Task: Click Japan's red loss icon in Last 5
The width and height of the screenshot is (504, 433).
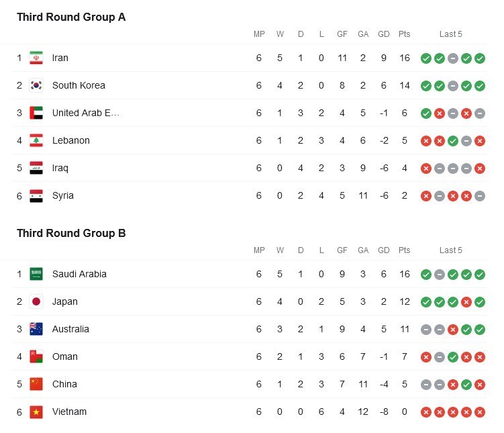Action: pos(466,302)
